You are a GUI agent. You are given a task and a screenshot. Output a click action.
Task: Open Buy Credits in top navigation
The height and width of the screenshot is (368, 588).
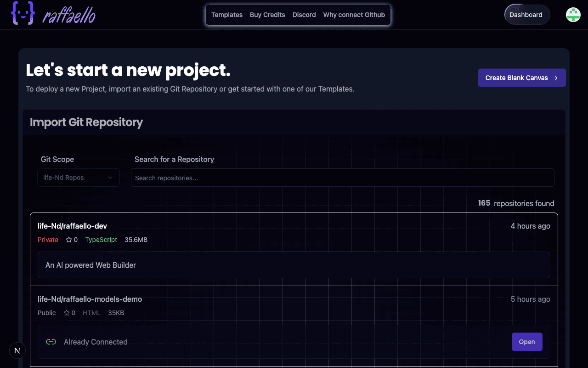(267, 15)
